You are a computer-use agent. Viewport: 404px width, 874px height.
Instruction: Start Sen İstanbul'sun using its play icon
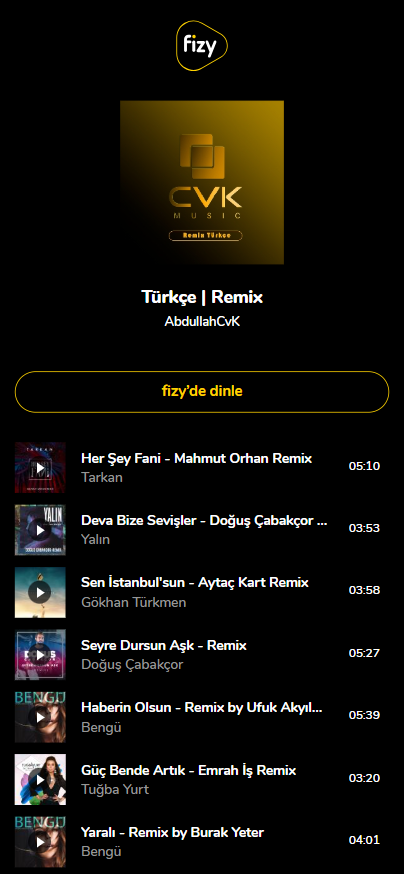tap(40, 593)
